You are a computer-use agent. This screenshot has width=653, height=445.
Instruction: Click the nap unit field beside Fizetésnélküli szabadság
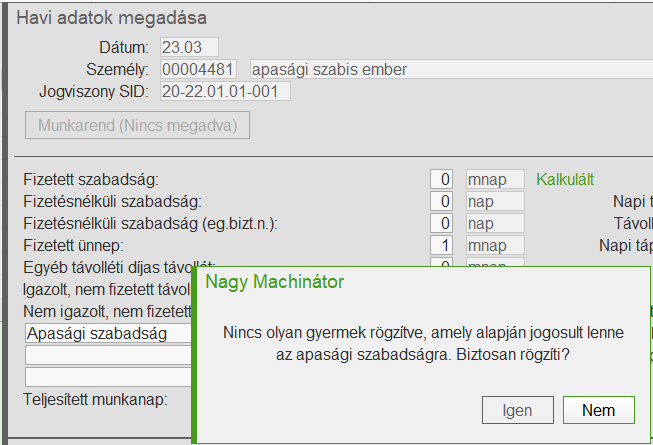tap(495, 201)
